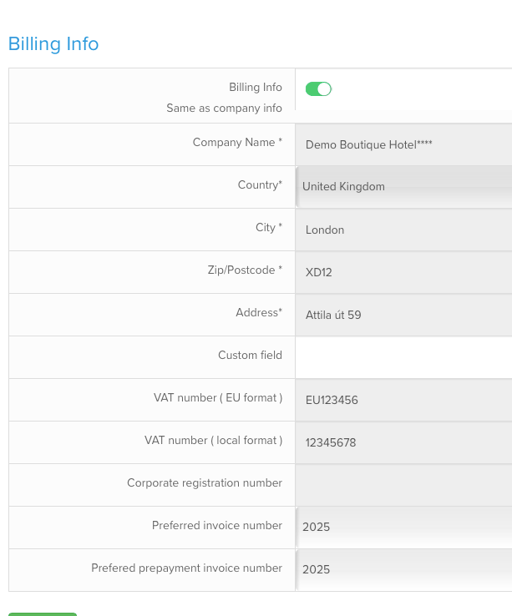Click the green button below the form
This screenshot has width=512, height=616.
[x=42, y=614]
